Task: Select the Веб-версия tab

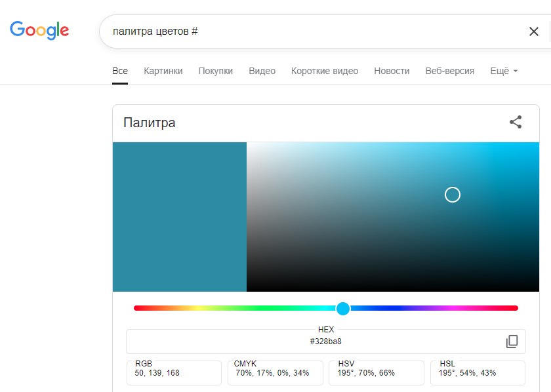Action: click(x=449, y=71)
